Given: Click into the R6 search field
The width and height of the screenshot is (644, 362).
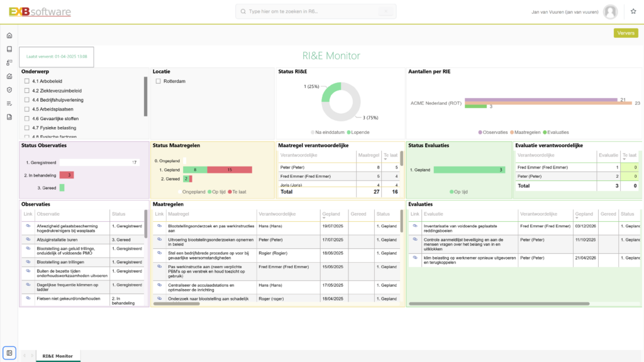Looking at the screenshot, I should [314, 11].
